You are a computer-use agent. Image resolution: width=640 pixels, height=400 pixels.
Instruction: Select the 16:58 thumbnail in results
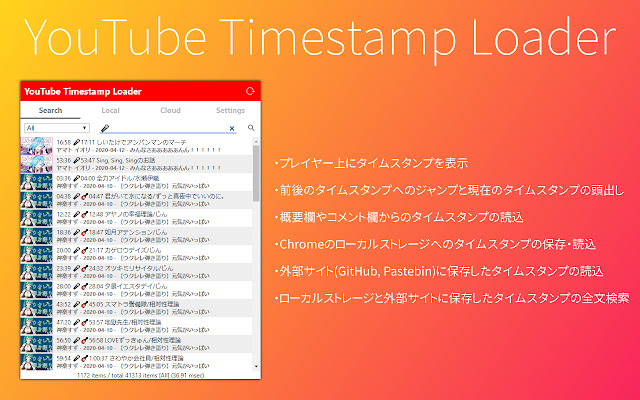37,146
